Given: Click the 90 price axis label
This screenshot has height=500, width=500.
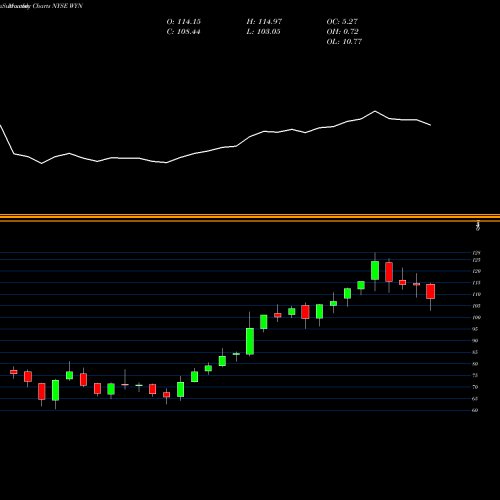Looking at the screenshot, I should (475, 341).
